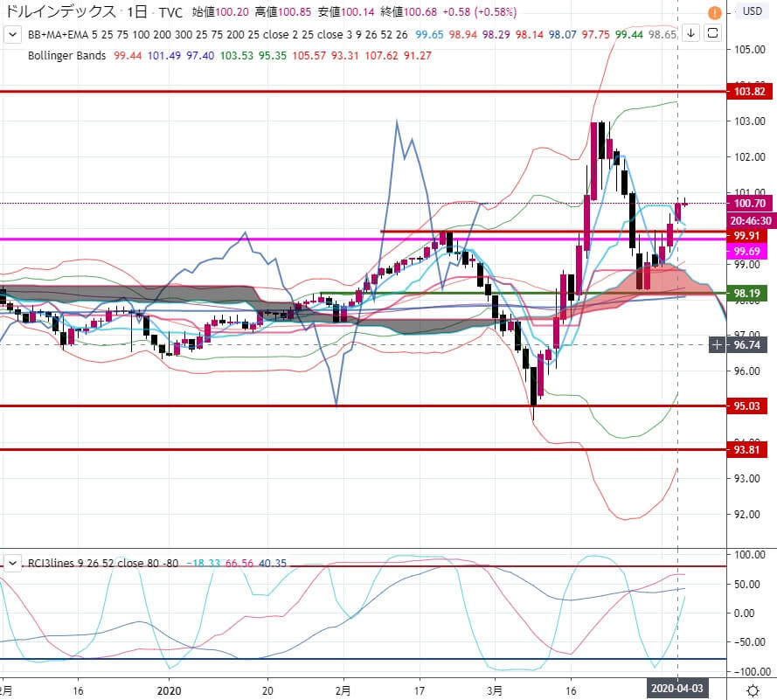
Task: Click the 92.00 price axis label
Action: [x=746, y=515]
